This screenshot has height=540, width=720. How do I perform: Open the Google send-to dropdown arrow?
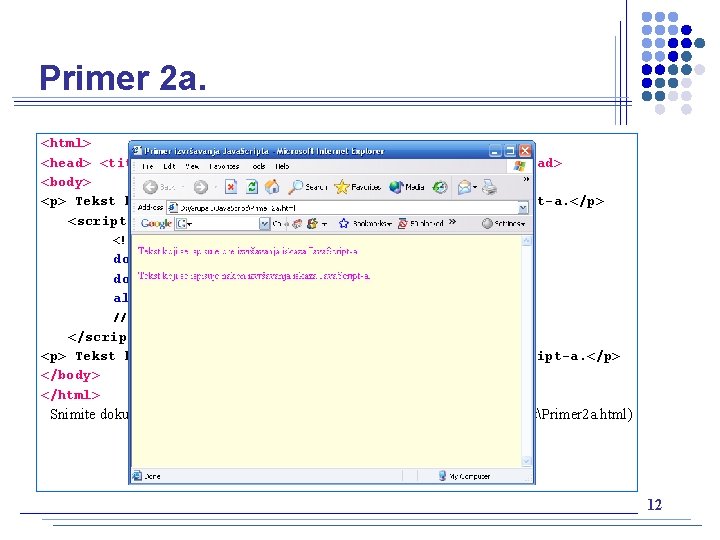(325, 224)
